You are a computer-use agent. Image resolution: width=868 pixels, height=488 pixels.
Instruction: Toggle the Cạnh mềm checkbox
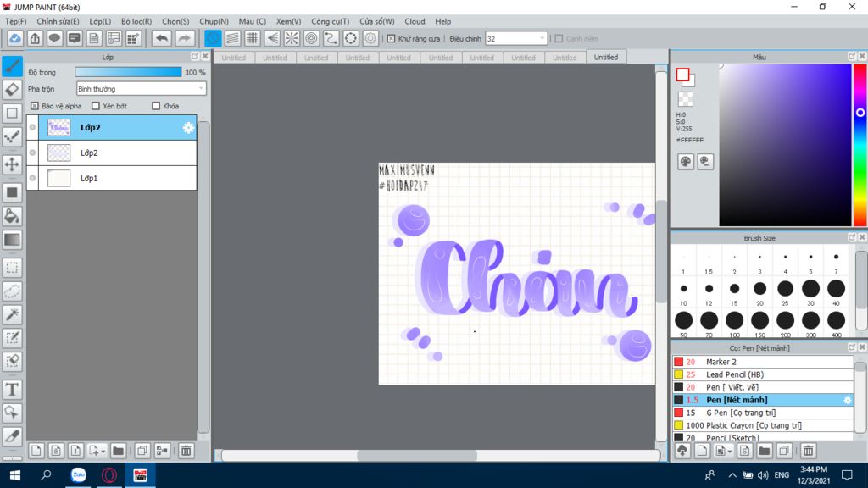559,39
